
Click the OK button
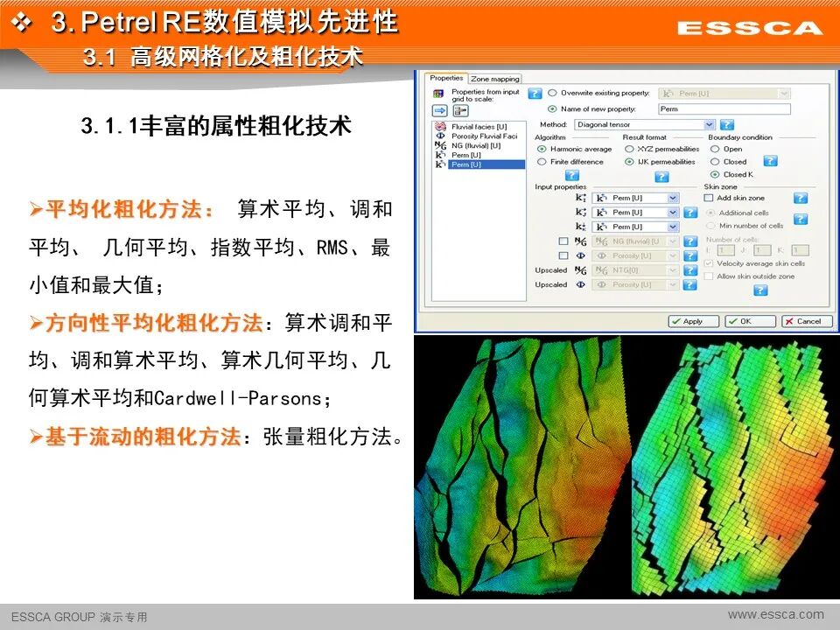click(750, 321)
